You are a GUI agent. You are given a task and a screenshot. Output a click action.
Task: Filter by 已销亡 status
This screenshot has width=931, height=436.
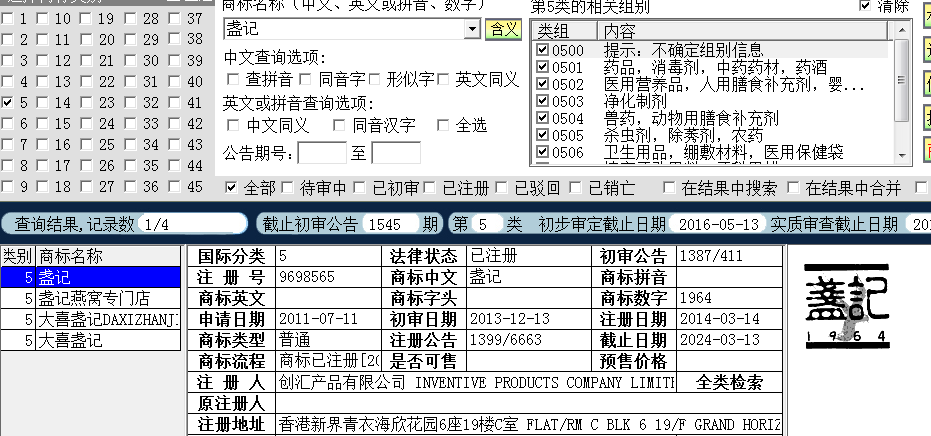coord(575,188)
